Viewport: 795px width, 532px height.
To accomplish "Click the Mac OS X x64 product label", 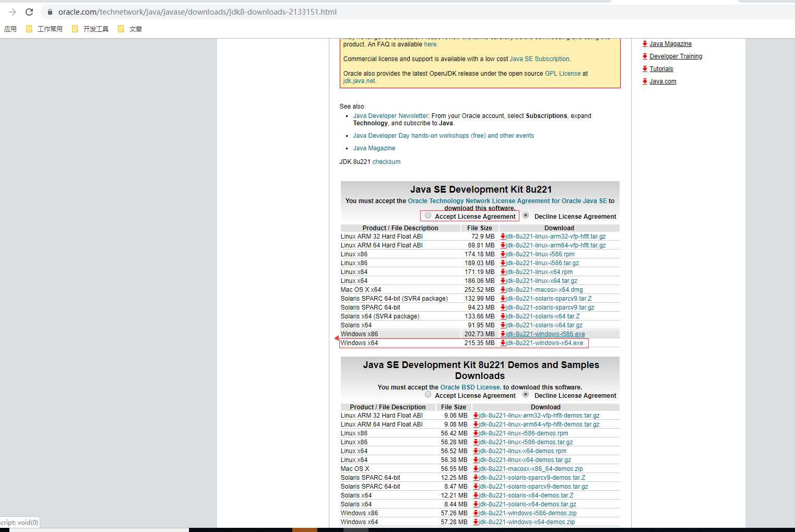I will point(361,290).
